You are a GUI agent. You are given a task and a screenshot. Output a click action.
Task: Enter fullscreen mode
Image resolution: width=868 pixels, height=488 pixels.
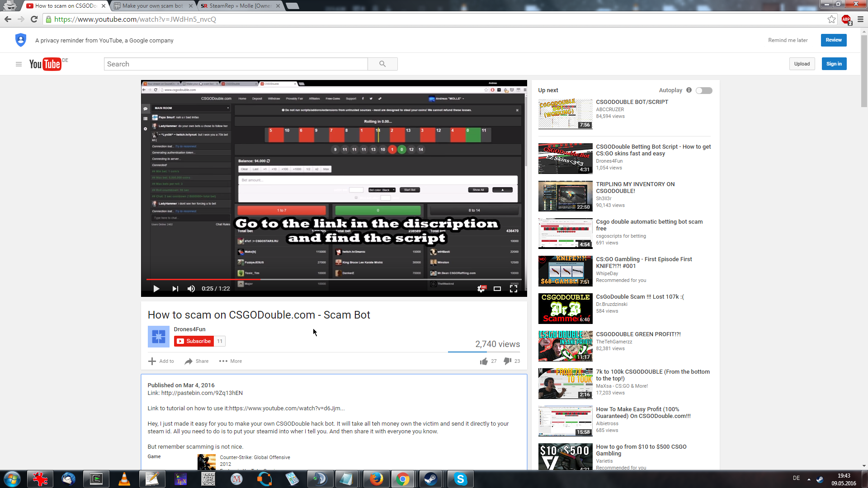click(514, 289)
